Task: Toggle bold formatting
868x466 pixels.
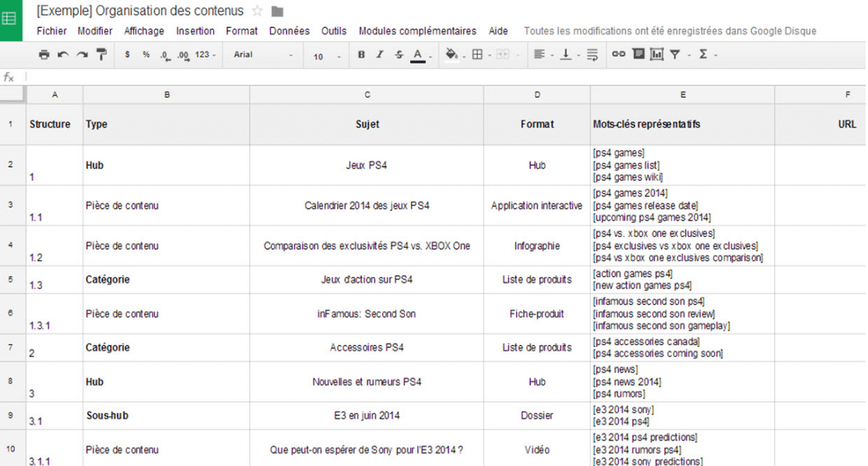Action: (361, 55)
